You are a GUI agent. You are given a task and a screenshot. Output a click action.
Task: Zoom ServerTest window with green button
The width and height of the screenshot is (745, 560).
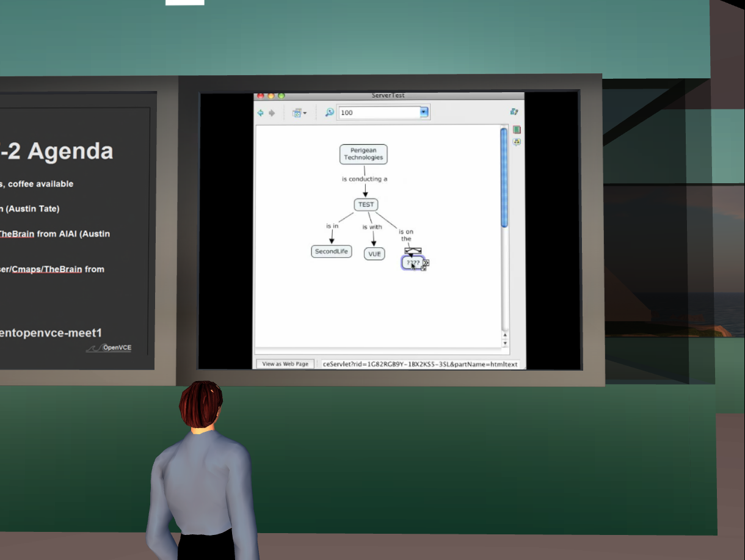pyautogui.click(x=282, y=96)
